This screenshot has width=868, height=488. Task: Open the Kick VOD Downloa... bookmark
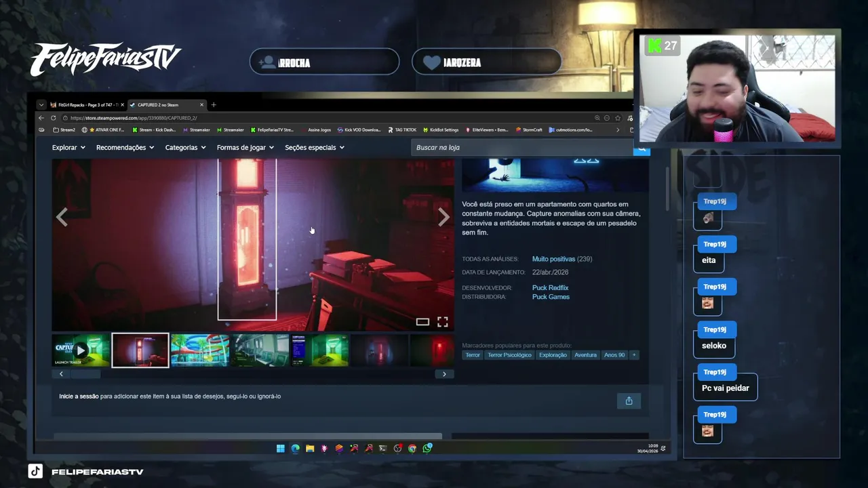(359, 129)
